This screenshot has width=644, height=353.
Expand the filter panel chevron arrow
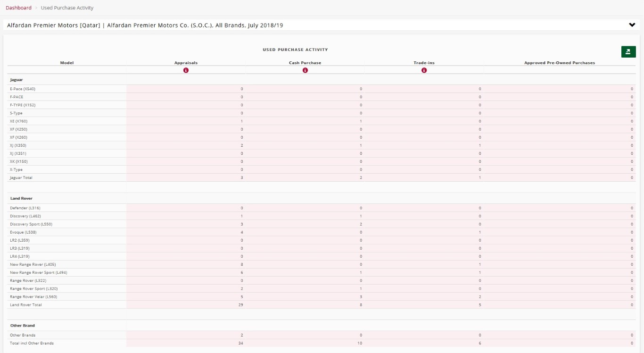coord(632,25)
